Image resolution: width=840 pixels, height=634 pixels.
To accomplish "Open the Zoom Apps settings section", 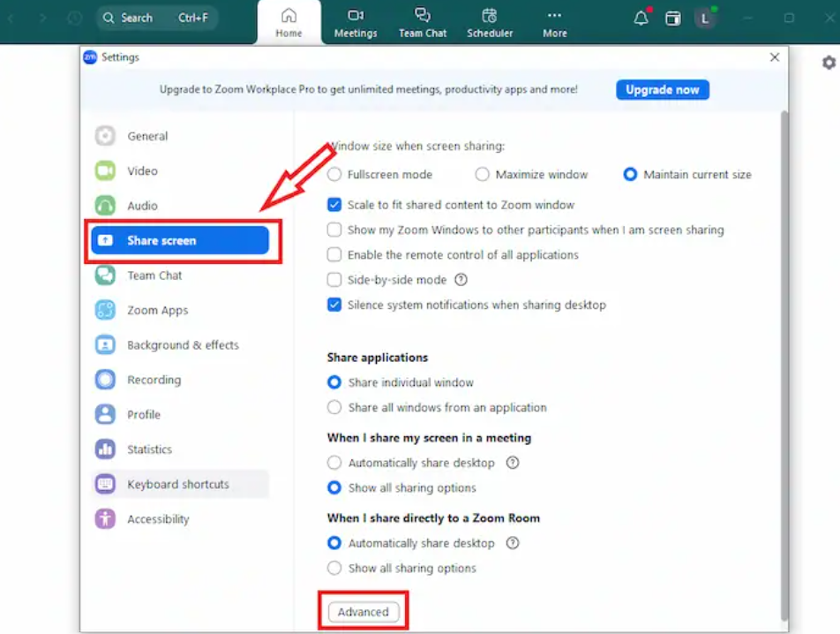I will [x=180, y=310].
